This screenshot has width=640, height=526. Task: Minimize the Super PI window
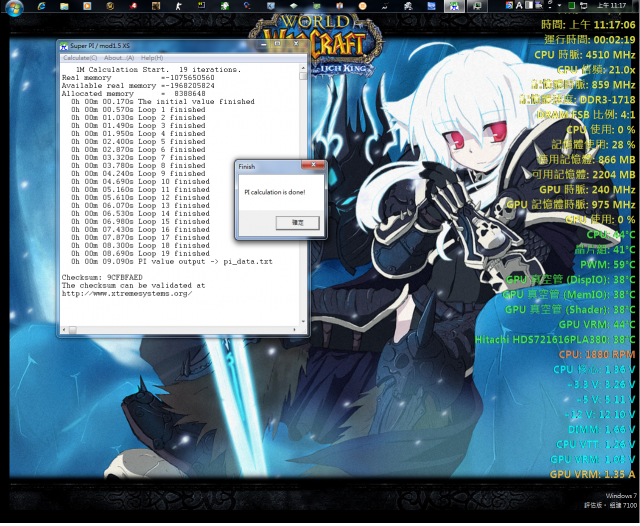coord(264,44)
